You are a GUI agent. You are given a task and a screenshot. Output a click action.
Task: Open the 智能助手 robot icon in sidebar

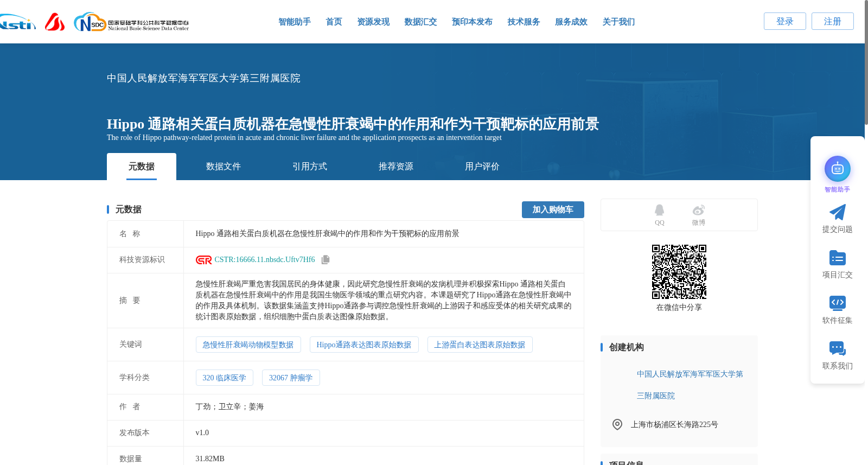(837, 169)
